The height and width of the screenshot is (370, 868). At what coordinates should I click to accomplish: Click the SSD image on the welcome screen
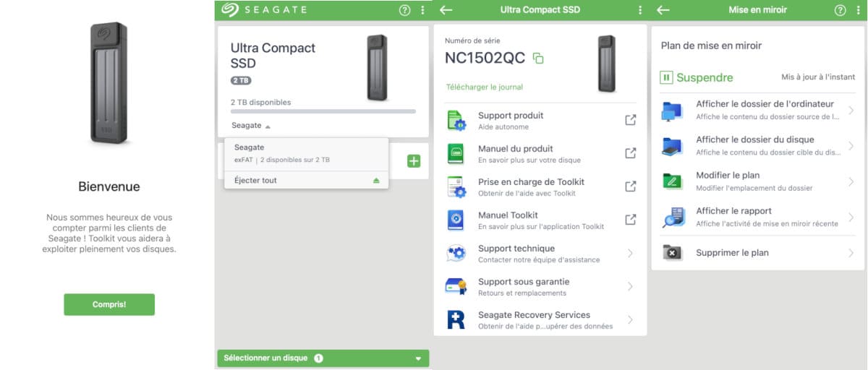click(x=109, y=82)
